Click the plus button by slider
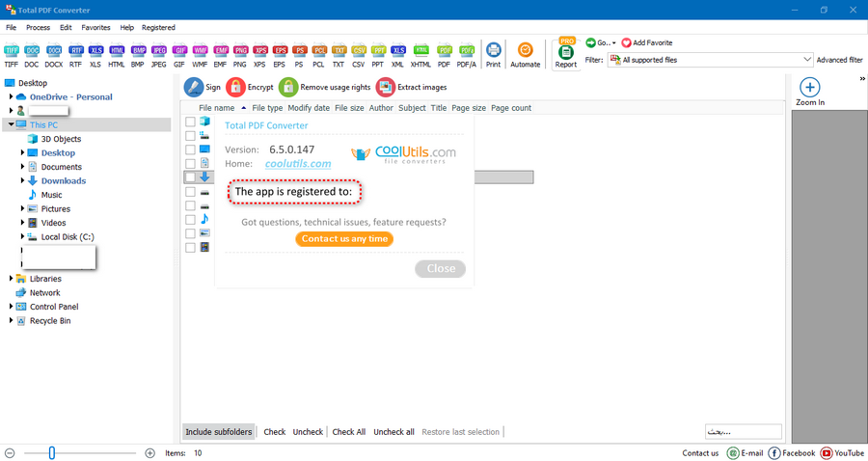This screenshot has height=461, width=868. tap(150, 453)
